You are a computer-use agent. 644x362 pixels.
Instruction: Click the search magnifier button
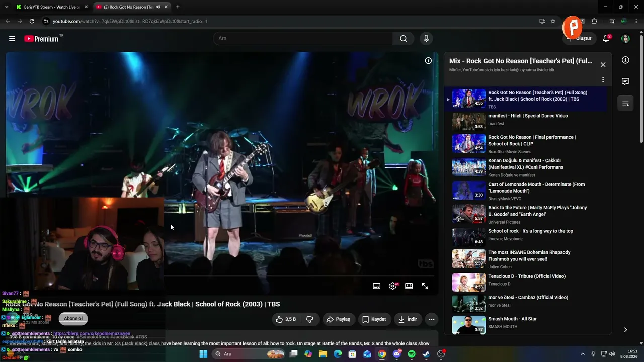(x=404, y=39)
